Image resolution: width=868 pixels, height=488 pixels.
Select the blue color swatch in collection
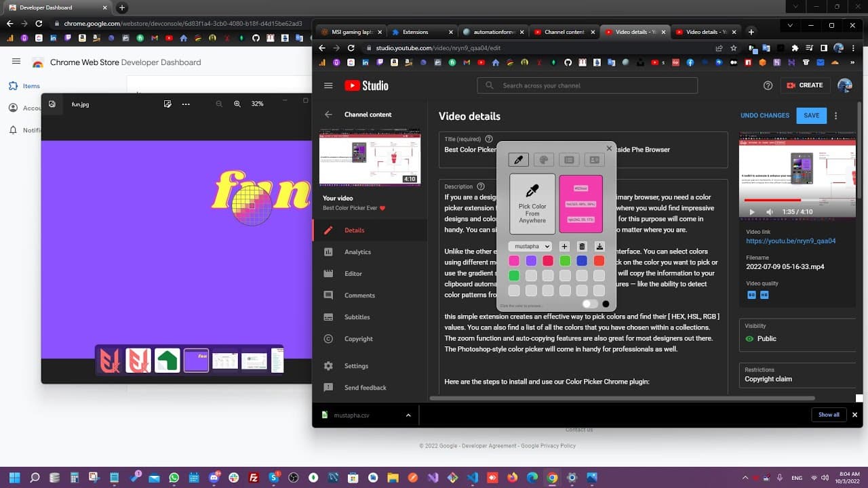coord(582,261)
